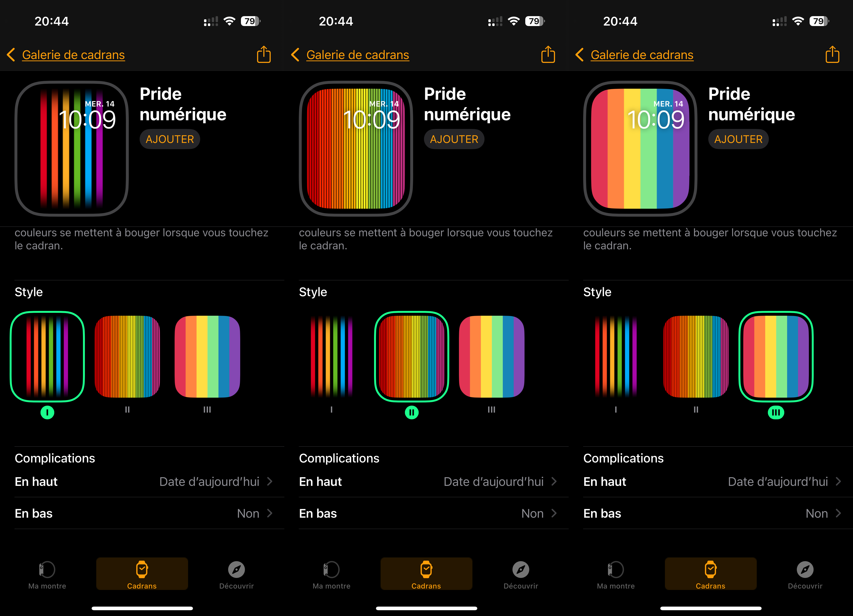Select style III thumbnail in middle screen
The image size is (853, 616).
pyautogui.click(x=491, y=356)
